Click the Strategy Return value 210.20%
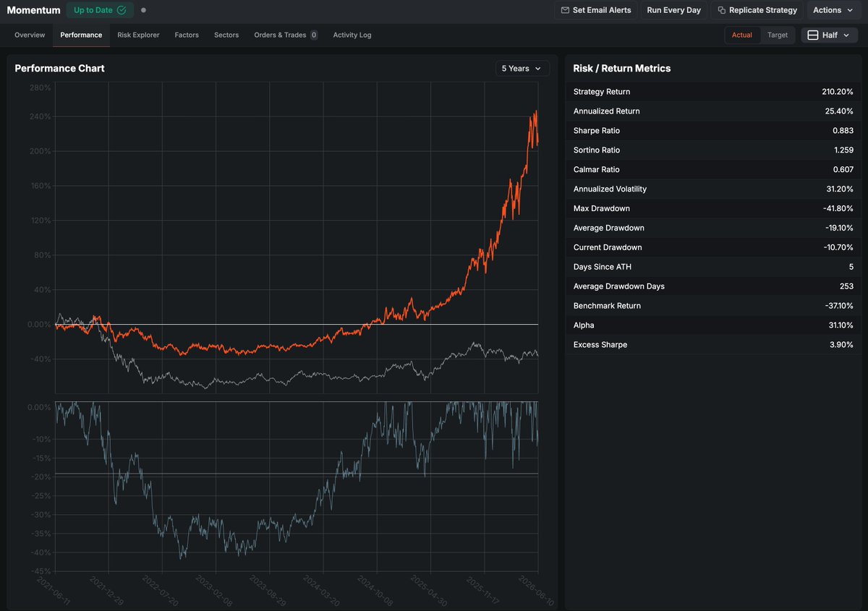 (x=838, y=92)
